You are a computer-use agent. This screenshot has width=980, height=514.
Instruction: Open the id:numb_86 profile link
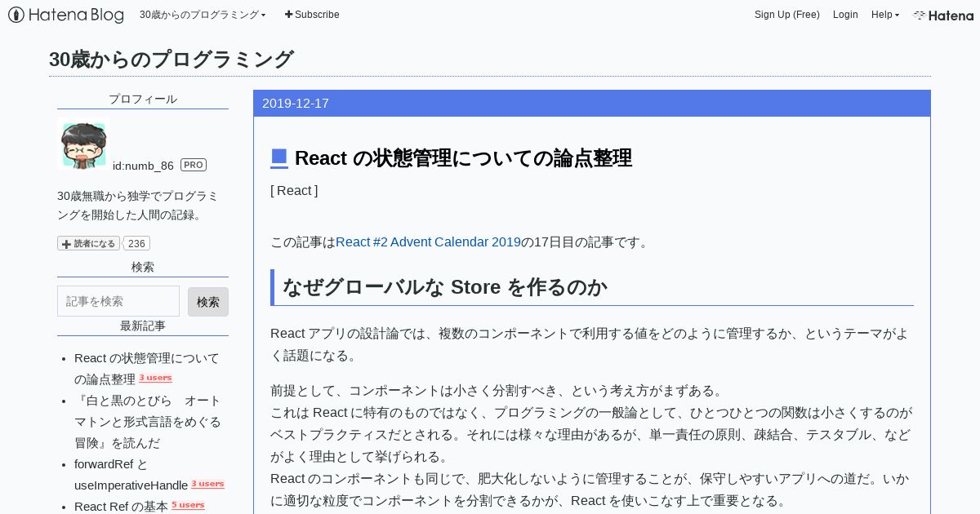click(143, 166)
